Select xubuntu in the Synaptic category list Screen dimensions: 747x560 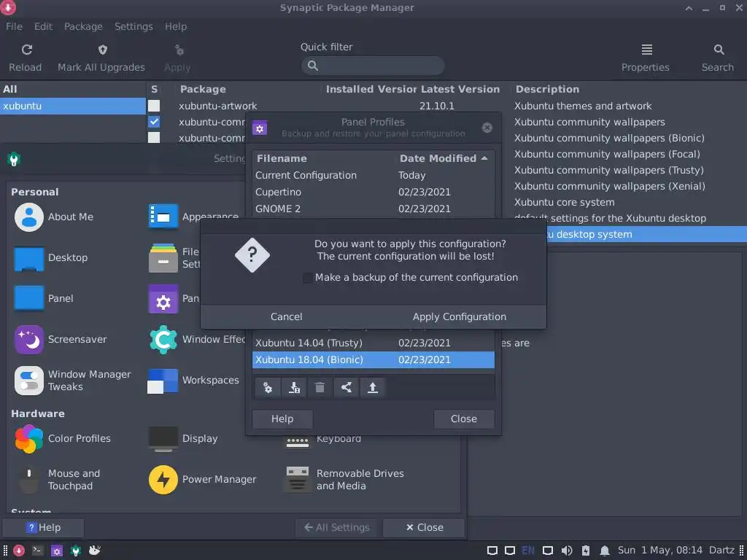72,106
